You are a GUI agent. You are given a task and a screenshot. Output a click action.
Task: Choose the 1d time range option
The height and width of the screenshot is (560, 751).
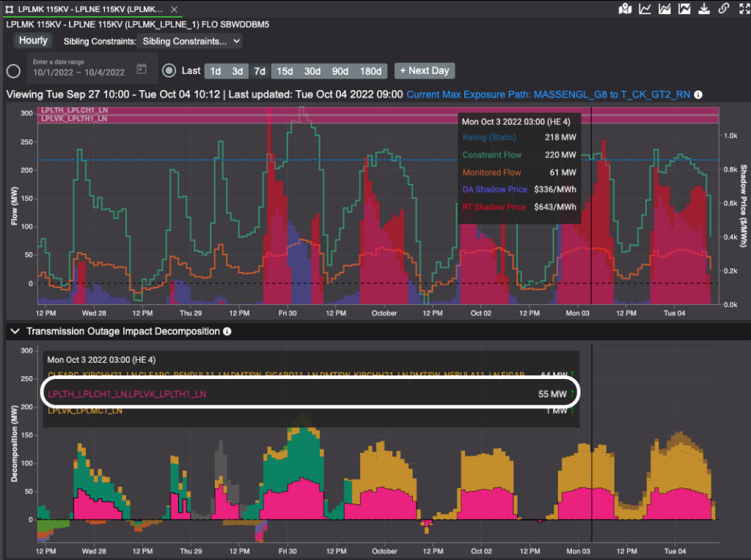pyautogui.click(x=215, y=71)
